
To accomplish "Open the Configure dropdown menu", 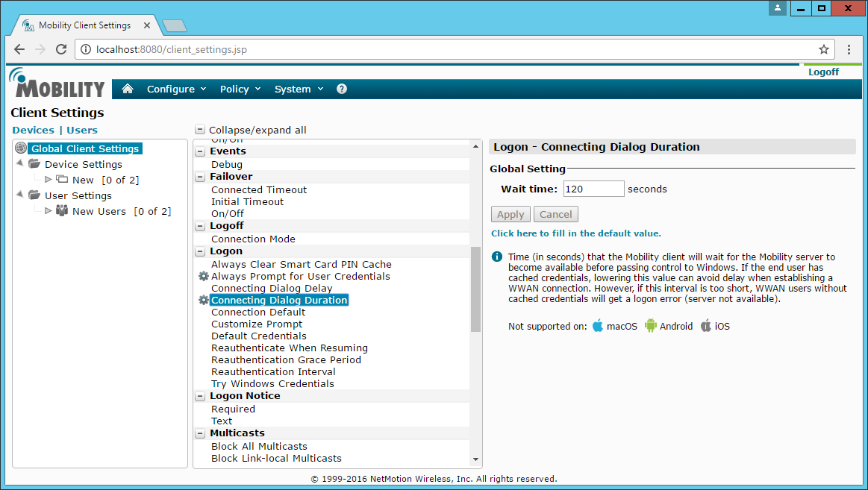I will tap(176, 89).
